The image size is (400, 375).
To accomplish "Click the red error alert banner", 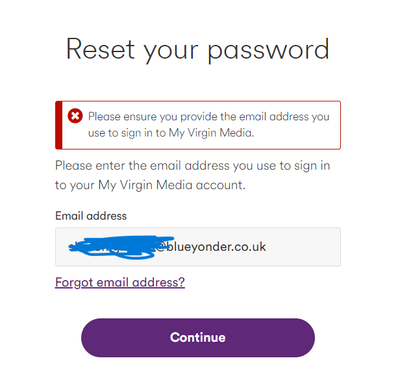I will click(198, 125).
